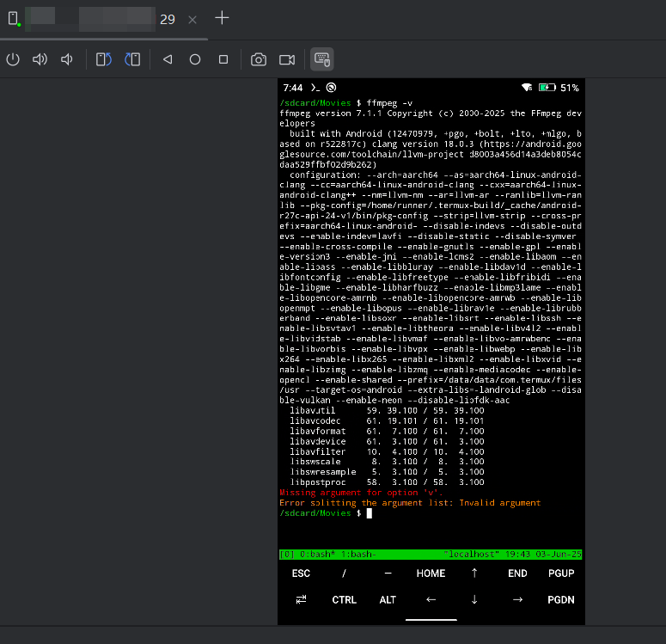
Task: Tap the Android home circle button
Action: [x=195, y=59]
